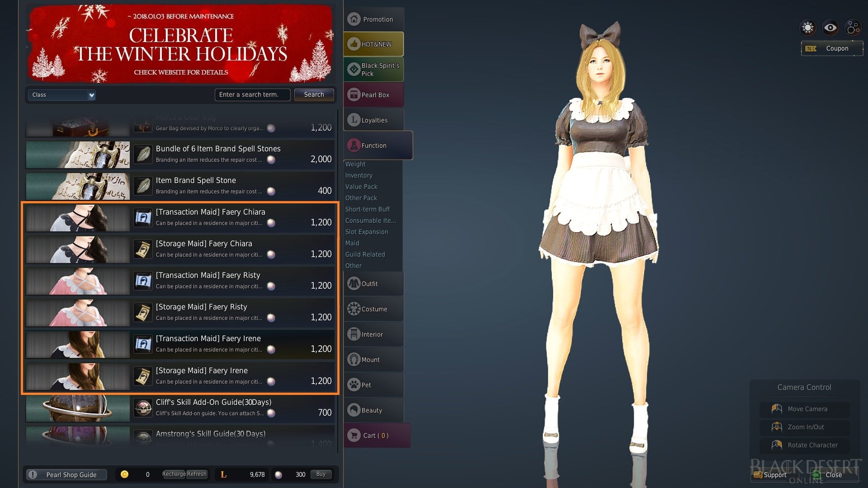Viewport: 868px width, 488px height.
Task: Select the Maid subcategory
Action: (x=352, y=243)
